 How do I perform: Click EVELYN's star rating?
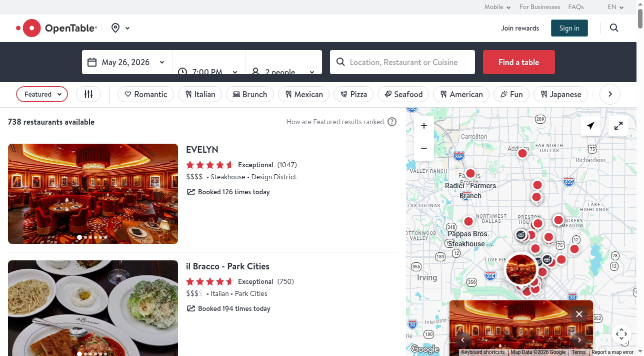click(x=210, y=165)
